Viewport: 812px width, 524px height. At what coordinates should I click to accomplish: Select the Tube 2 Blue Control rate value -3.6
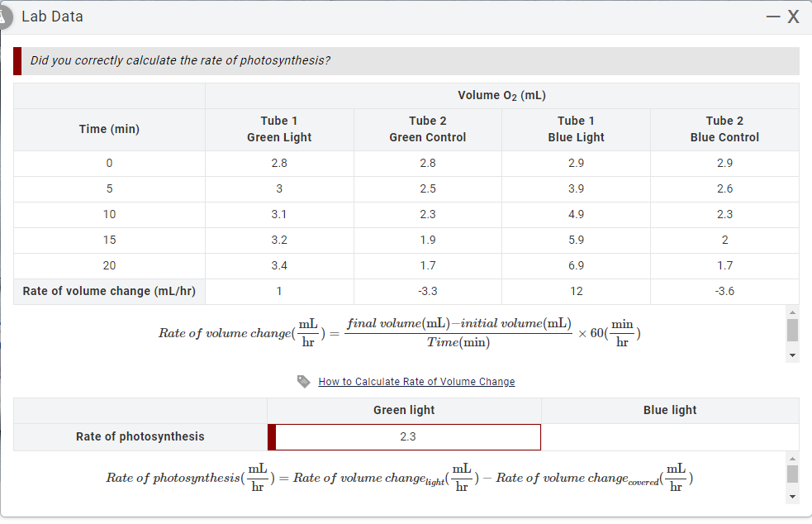[724, 291]
